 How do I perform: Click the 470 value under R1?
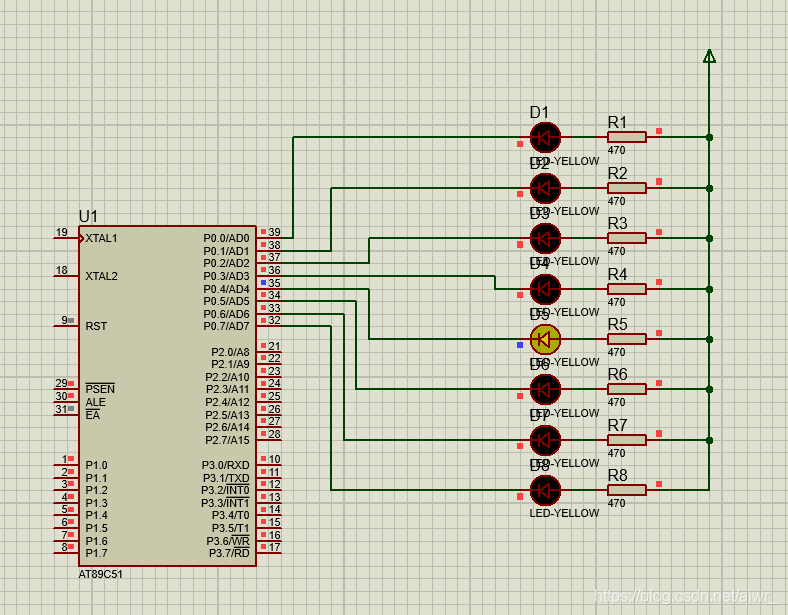tap(617, 150)
